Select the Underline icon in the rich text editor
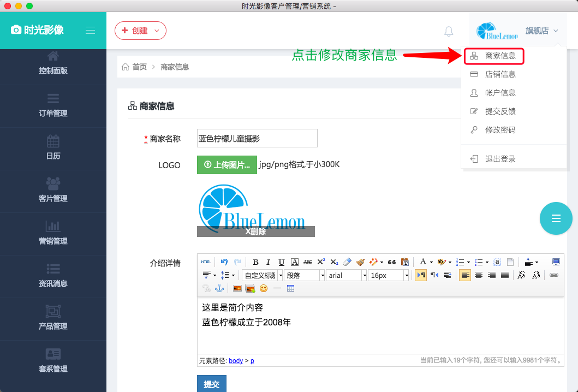 (x=280, y=260)
